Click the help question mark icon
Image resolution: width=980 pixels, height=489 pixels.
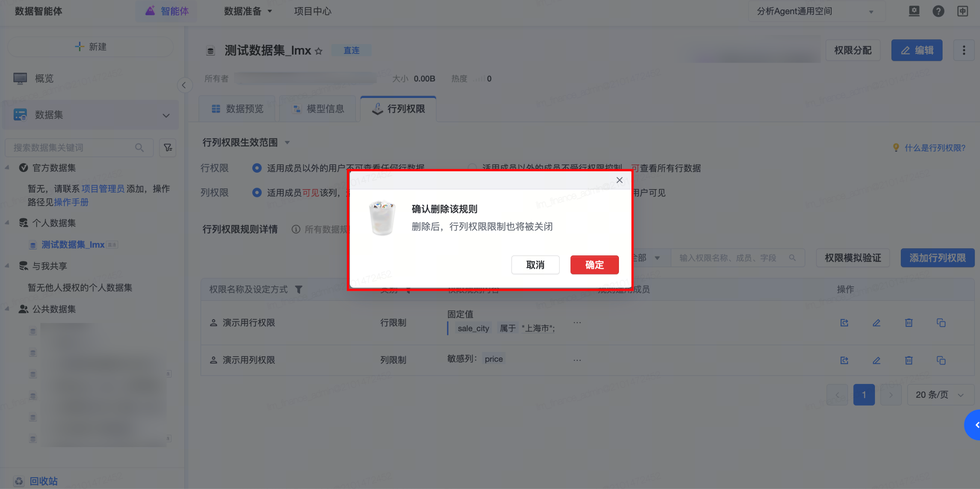pyautogui.click(x=938, y=11)
